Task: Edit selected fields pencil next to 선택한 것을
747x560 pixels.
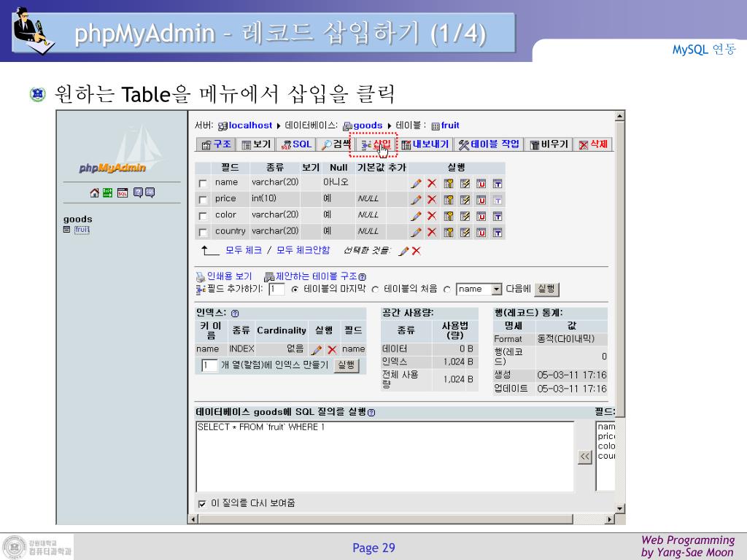Action: tap(403, 251)
